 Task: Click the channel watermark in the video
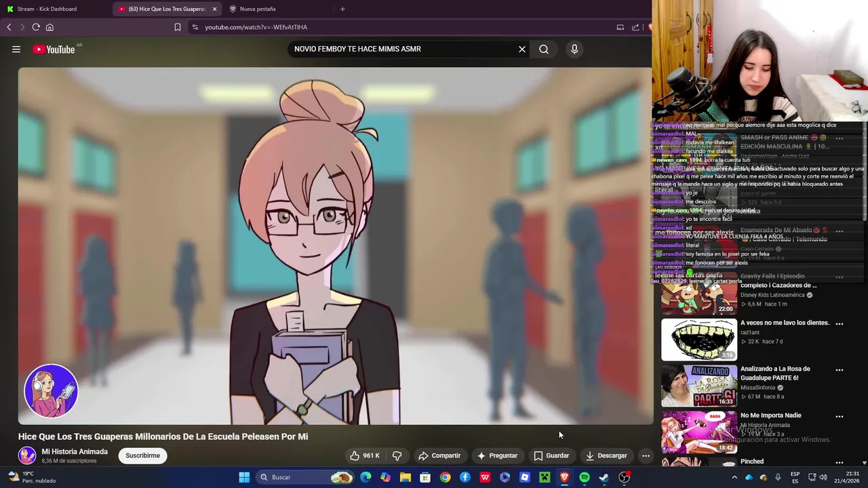52,391
